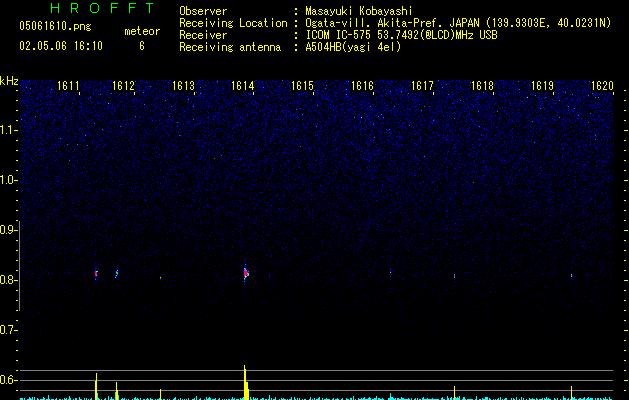Click time axis label 1617
This screenshot has height=400, width=629.
(422, 86)
